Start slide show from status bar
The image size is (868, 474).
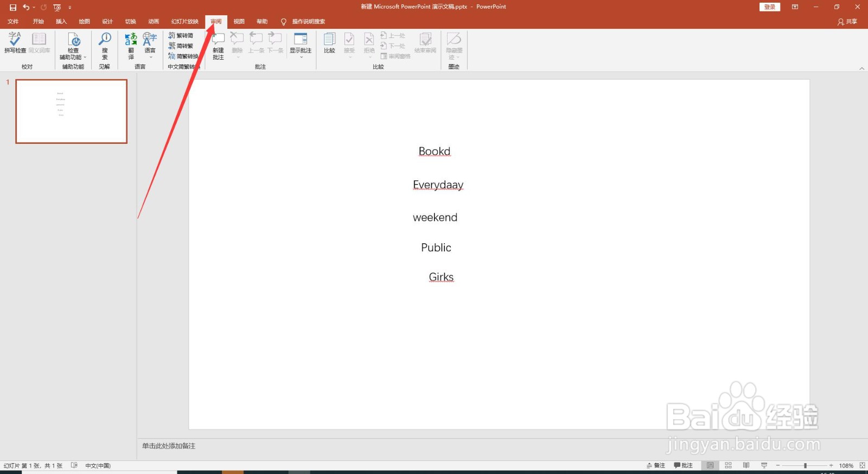coord(764,465)
